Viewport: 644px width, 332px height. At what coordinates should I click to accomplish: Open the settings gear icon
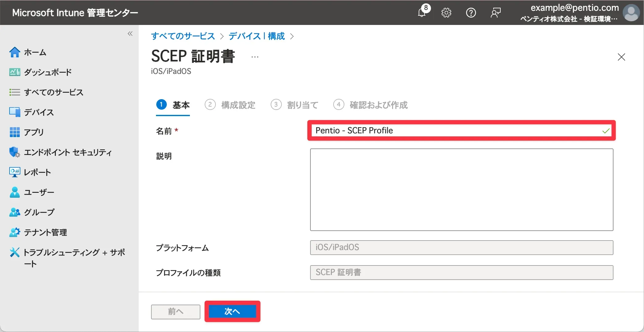tap(446, 13)
